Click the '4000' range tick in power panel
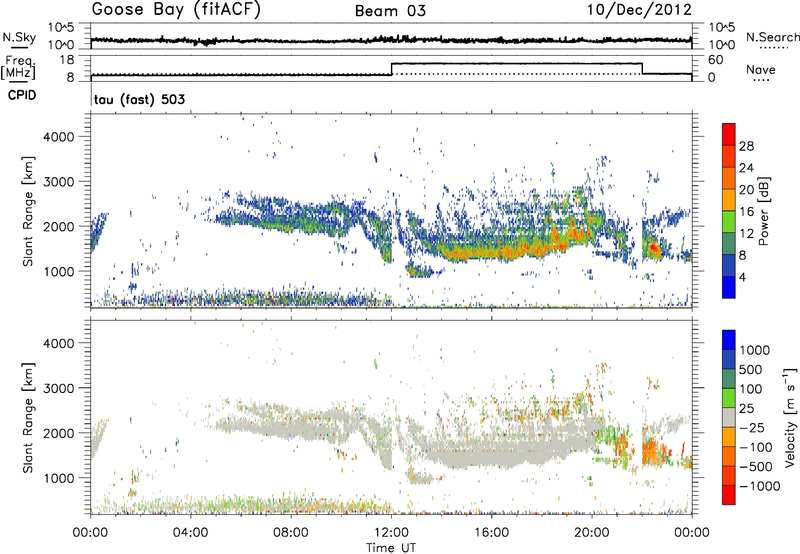Screen dimensions: 800x554 (x=58, y=137)
